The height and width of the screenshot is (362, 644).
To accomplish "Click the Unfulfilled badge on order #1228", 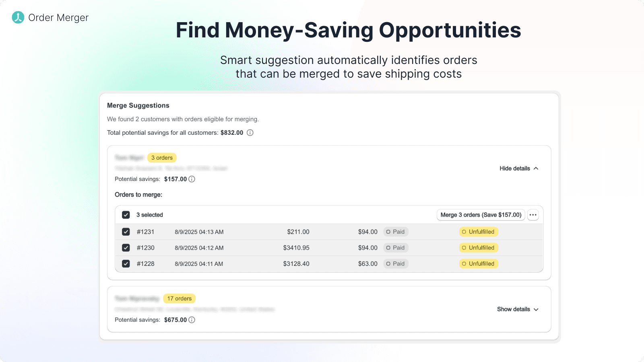I will [479, 263].
